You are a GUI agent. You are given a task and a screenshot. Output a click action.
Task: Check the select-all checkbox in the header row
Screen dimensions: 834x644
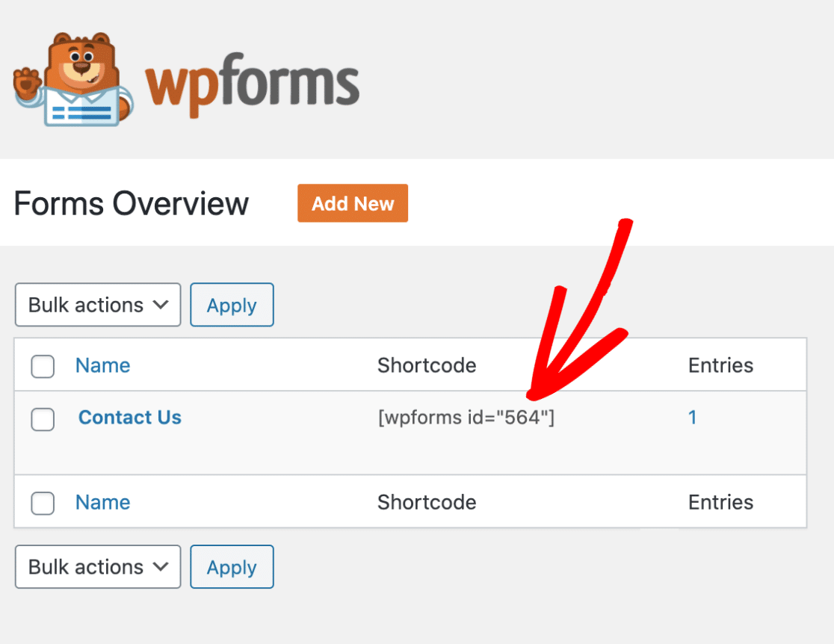[43, 367]
